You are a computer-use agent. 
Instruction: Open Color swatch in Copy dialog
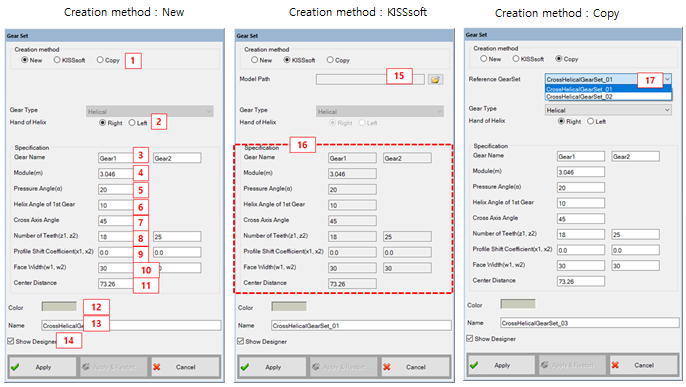point(518,303)
